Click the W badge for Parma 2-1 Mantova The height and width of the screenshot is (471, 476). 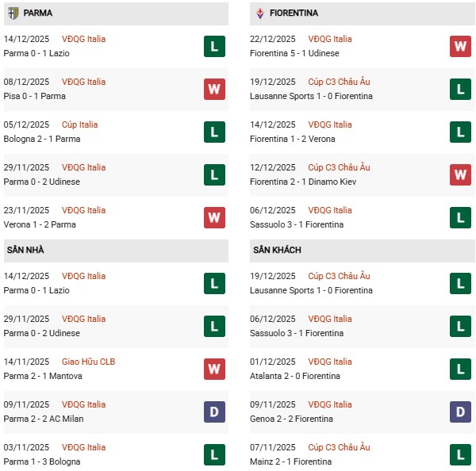[213, 369]
